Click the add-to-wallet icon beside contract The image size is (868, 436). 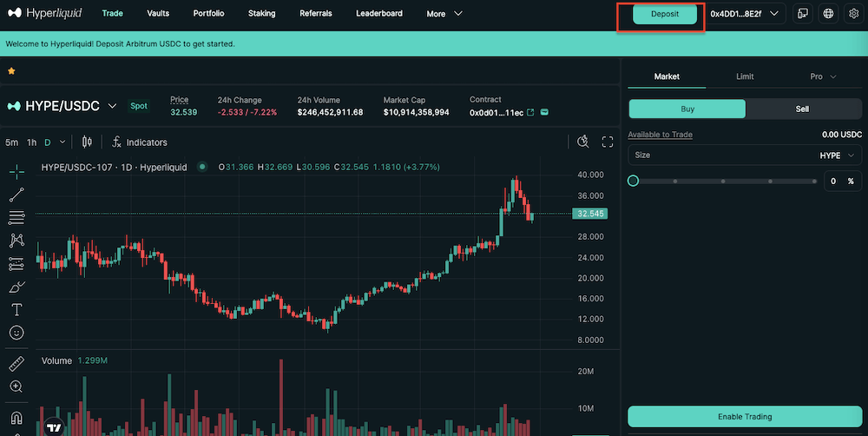tap(544, 112)
